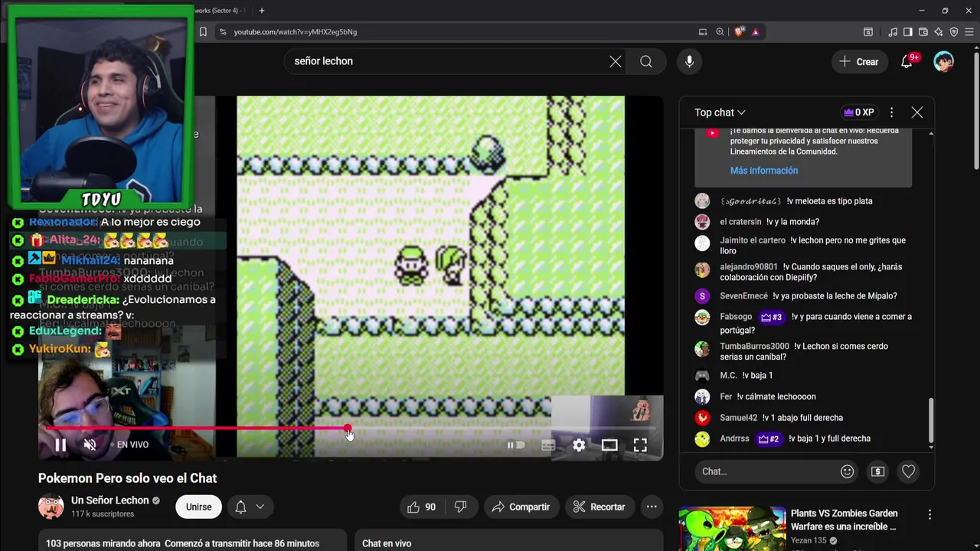
Task: Open options menu for Plants VS Zombies video
Action: (x=929, y=515)
